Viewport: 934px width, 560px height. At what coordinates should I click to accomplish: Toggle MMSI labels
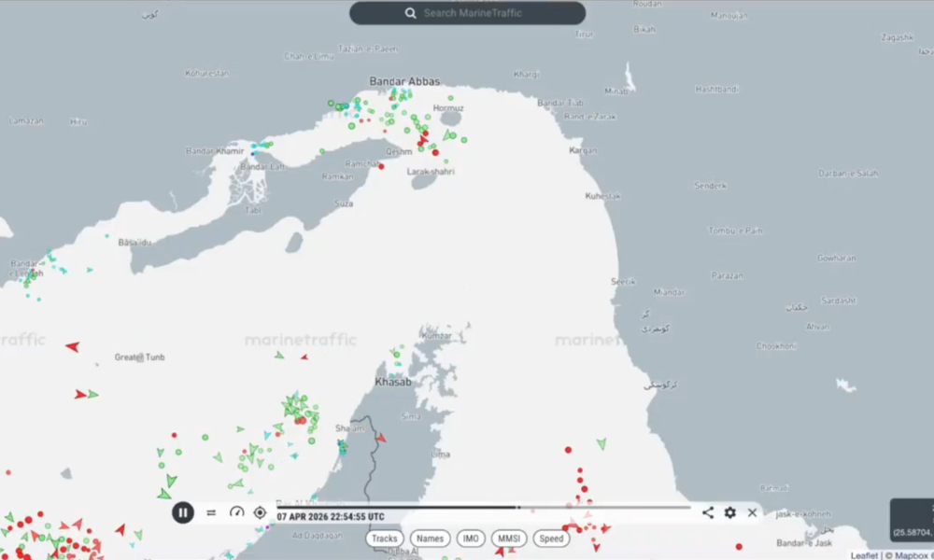point(510,539)
